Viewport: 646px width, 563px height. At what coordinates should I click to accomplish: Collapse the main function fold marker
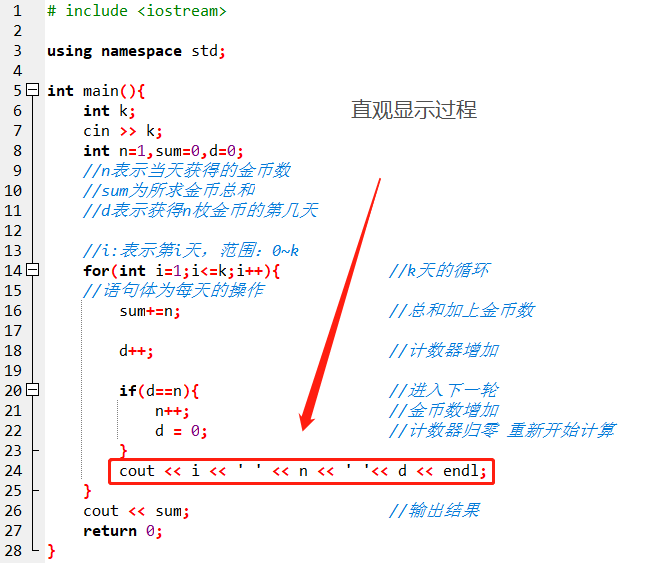33,91
